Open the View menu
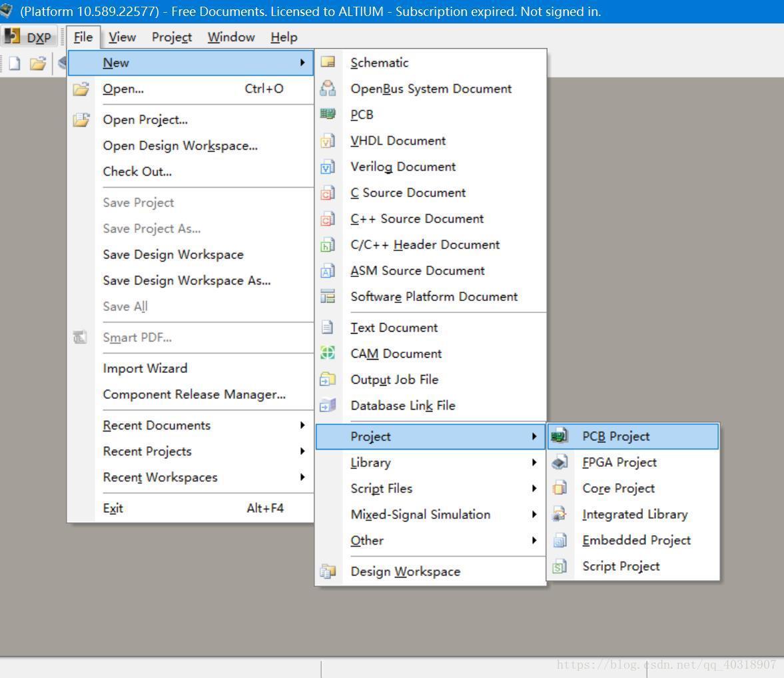This screenshot has height=678, width=784. tap(122, 37)
